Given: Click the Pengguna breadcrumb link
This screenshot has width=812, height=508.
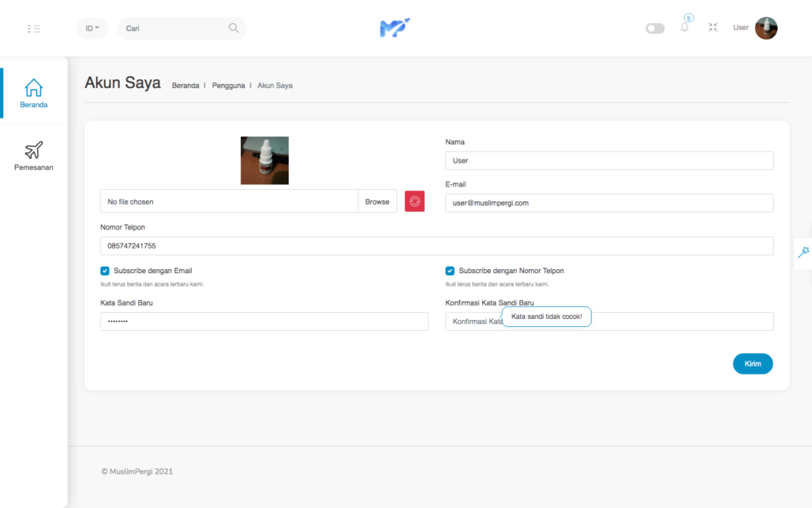Looking at the screenshot, I should pyautogui.click(x=228, y=85).
